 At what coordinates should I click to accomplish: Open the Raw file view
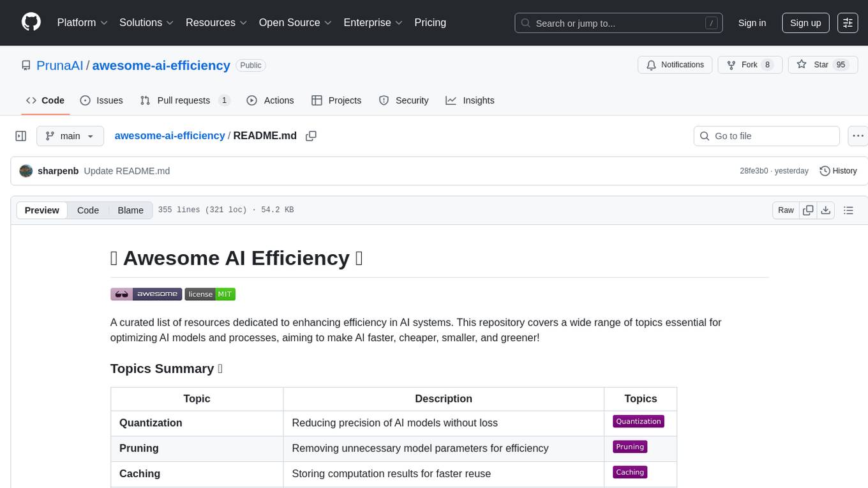click(x=786, y=210)
